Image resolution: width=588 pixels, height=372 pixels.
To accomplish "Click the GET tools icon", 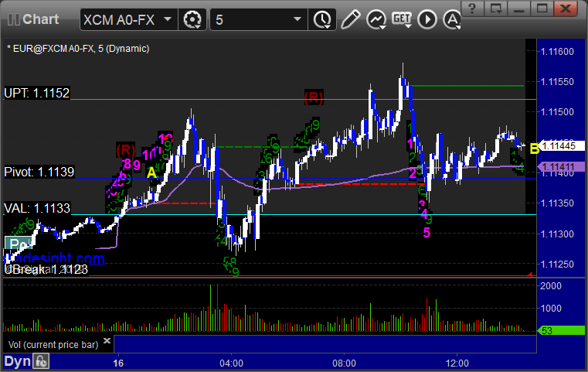I will tap(402, 19).
